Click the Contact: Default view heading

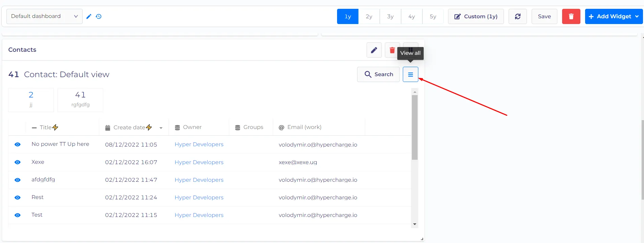[67, 74]
